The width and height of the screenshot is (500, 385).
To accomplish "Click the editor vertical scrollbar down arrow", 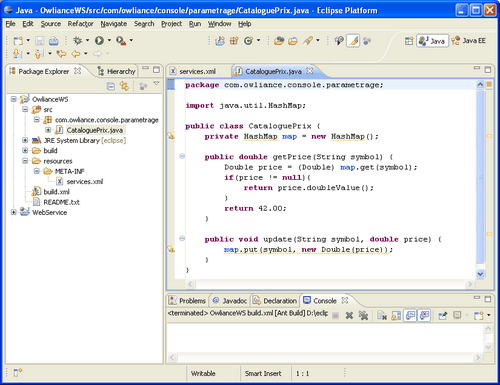I will click(480, 274).
